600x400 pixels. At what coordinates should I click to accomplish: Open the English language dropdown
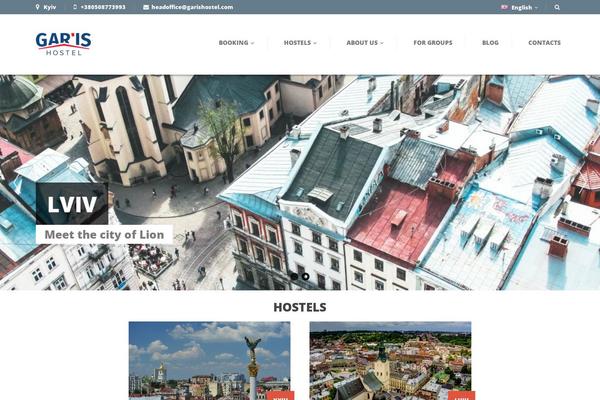[x=524, y=7]
